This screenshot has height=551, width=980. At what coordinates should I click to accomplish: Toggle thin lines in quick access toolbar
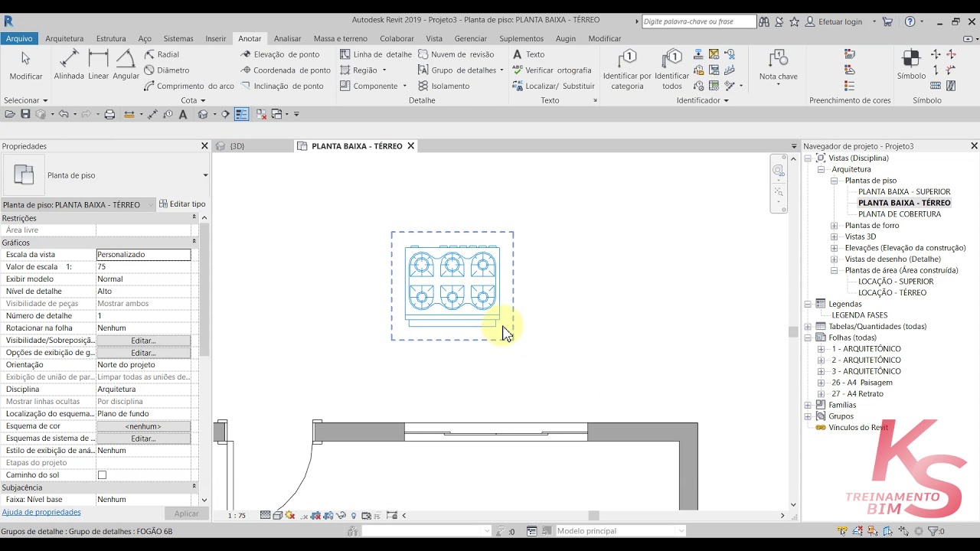(241, 114)
